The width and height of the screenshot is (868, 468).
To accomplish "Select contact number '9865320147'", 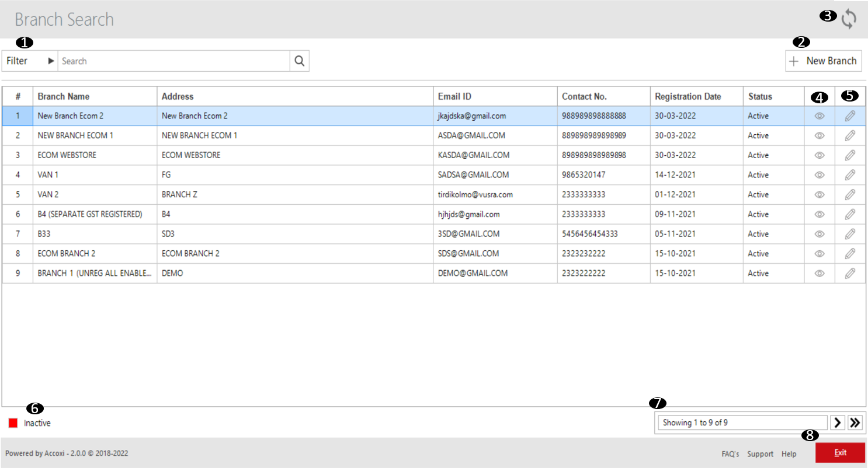I will tap(603, 174).
